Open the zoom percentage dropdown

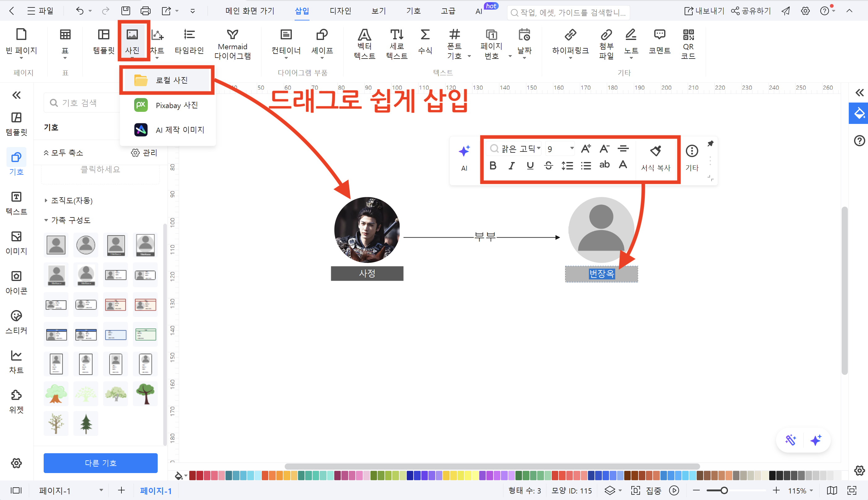(811, 490)
